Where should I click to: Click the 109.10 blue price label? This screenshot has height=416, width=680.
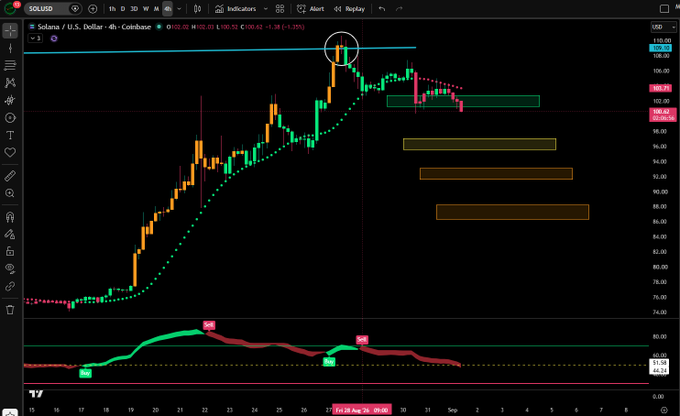pyautogui.click(x=660, y=48)
